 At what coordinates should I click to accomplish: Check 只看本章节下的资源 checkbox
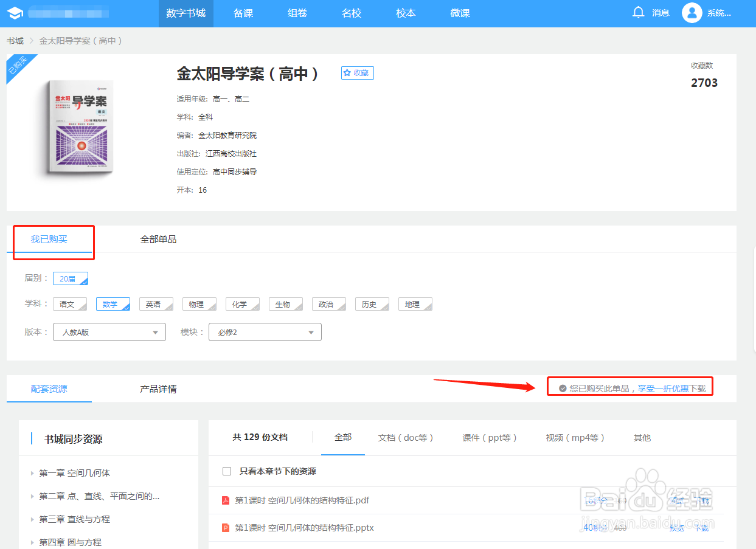(x=227, y=471)
